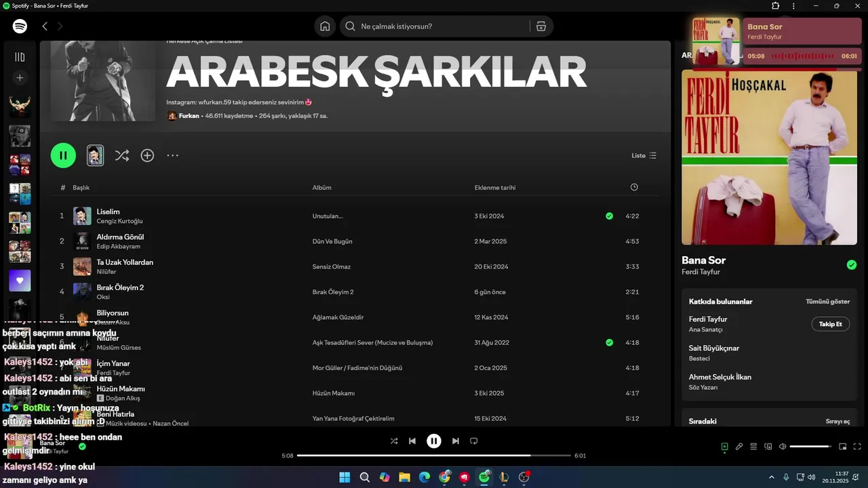Show lyrics with microphone icon
The height and width of the screenshot is (488, 868).
coord(739,447)
